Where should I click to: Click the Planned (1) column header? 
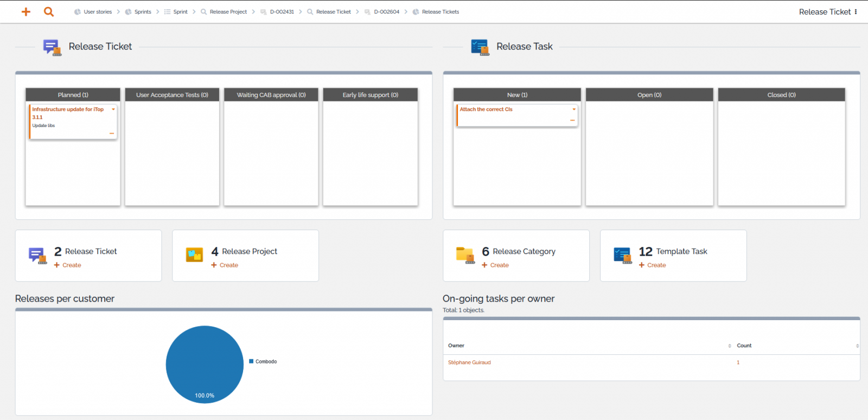[x=73, y=94]
